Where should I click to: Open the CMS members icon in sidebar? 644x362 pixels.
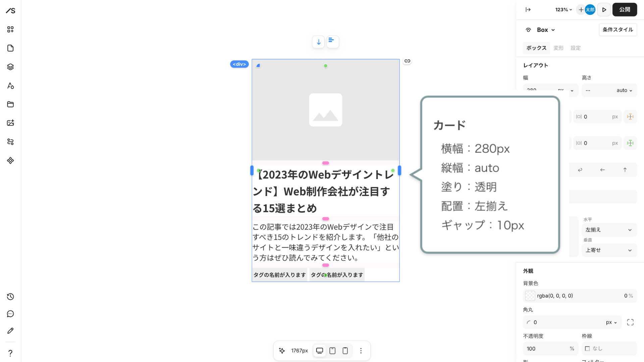[10, 142]
